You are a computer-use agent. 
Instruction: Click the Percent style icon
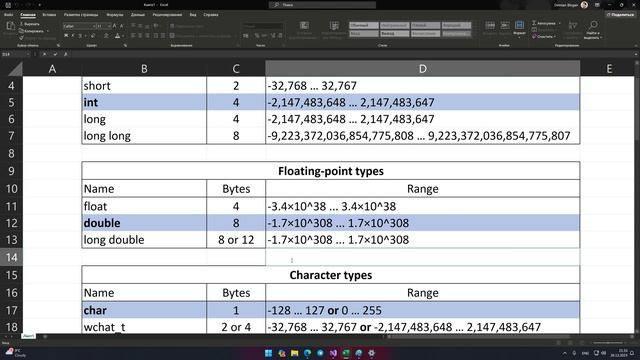257,36
